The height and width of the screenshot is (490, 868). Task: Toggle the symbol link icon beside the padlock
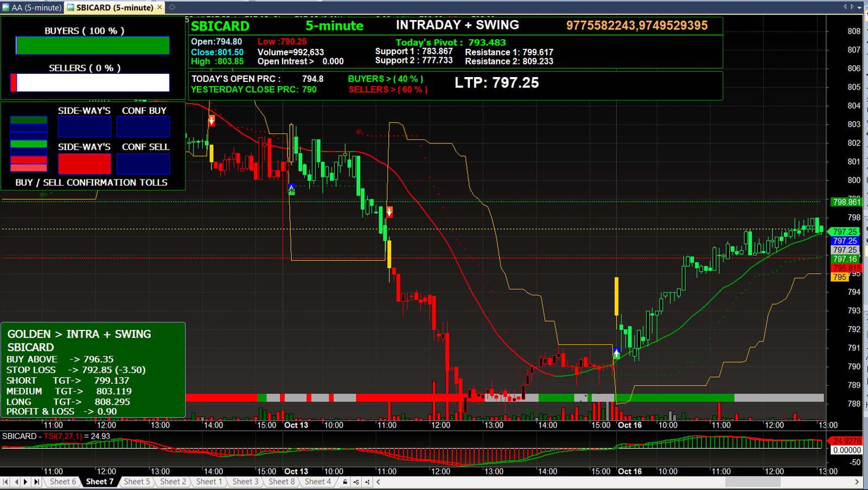coord(356,482)
